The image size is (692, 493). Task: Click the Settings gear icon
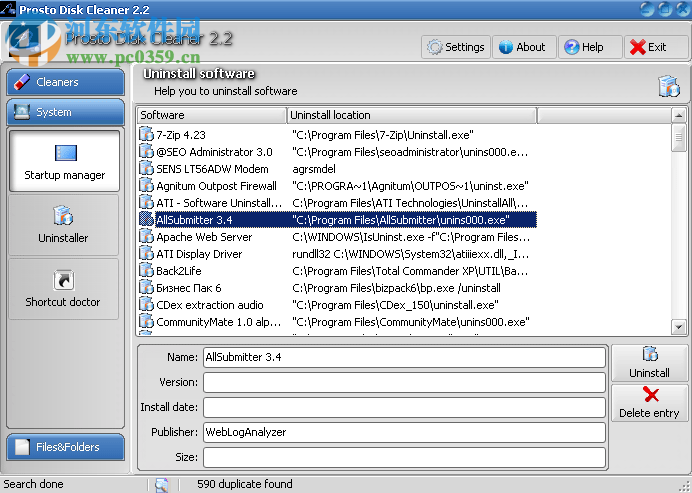(x=434, y=47)
